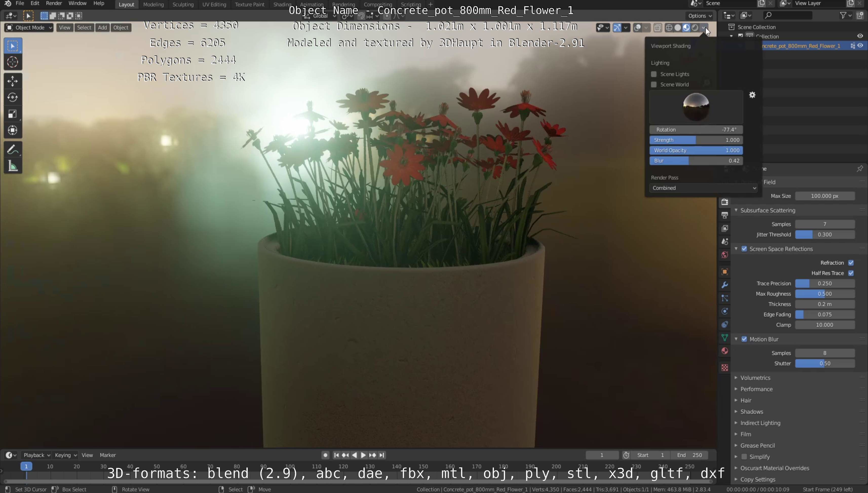The image size is (868, 493).
Task: Switch to the Texture Paint workspace tab
Action: pyautogui.click(x=249, y=4)
